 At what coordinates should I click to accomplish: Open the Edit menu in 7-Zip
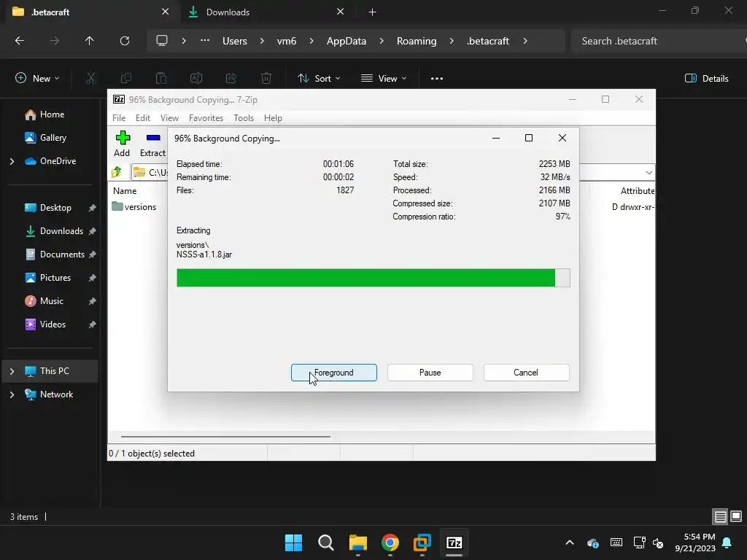(x=143, y=118)
